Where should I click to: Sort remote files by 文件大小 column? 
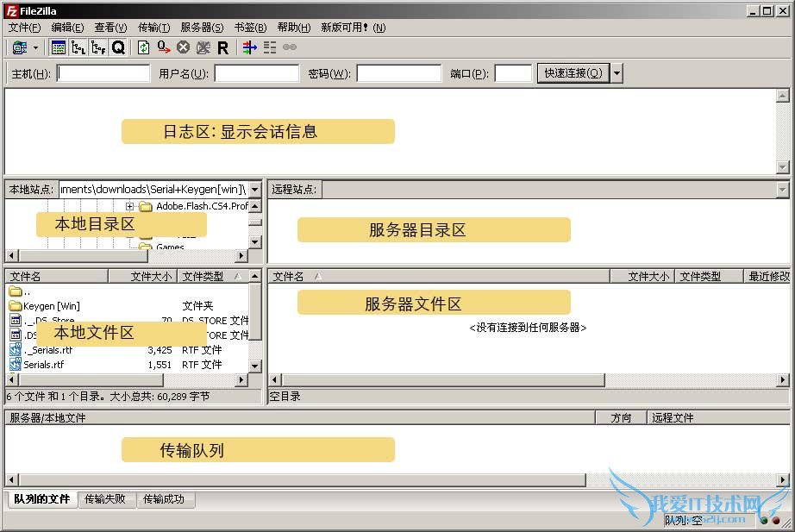point(642,277)
